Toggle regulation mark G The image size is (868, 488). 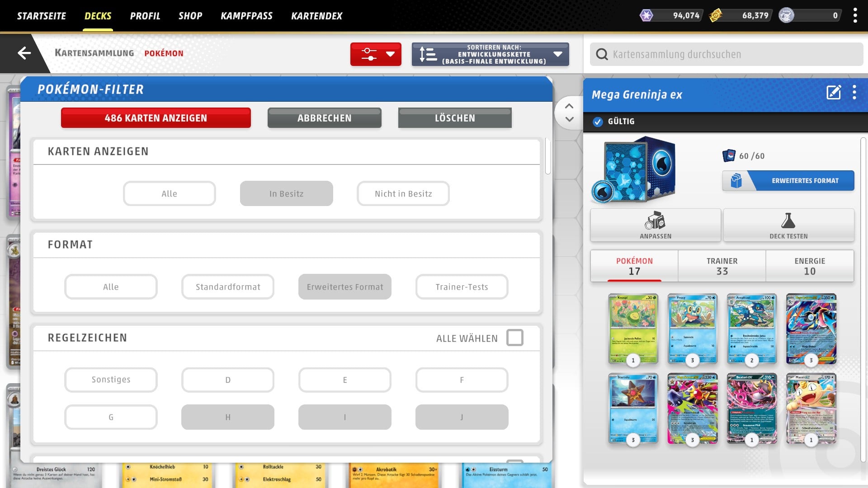click(111, 417)
